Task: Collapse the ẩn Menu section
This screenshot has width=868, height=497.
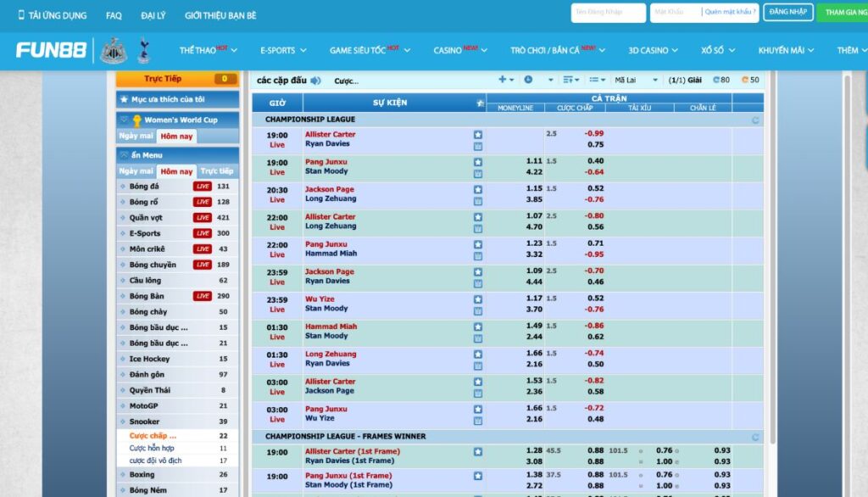Action: point(124,155)
